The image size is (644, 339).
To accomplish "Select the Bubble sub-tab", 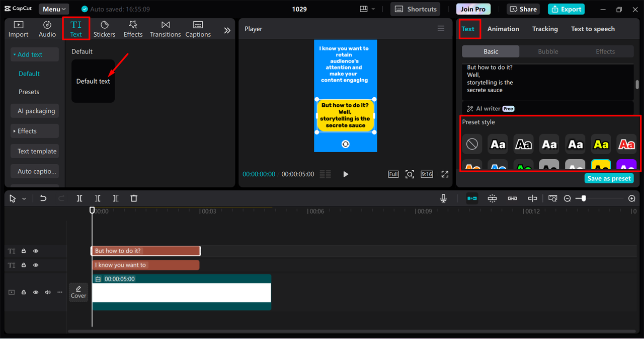I will 548,51.
